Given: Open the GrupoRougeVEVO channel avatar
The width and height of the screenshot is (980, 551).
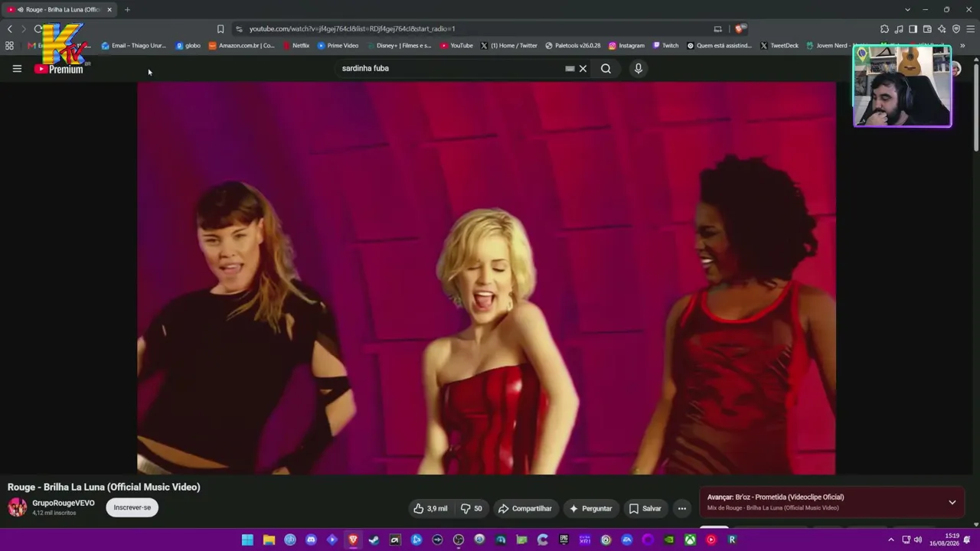Looking at the screenshot, I should (17, 507).
